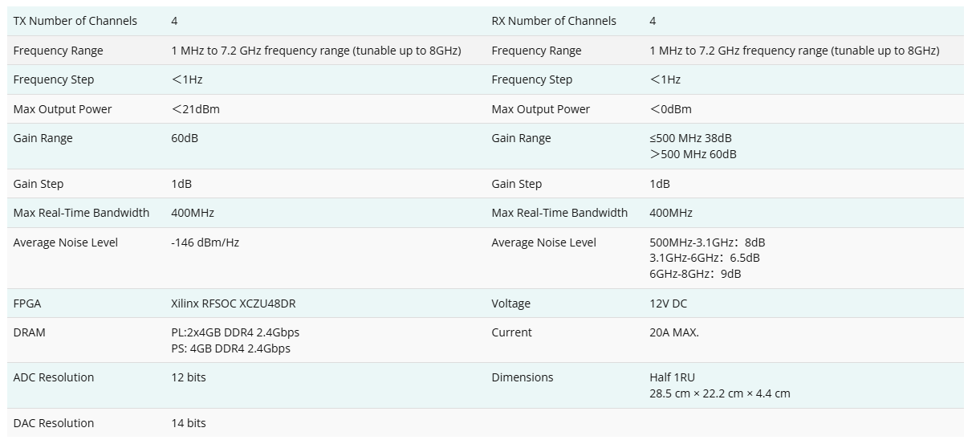Click the 12V DC voltage value
Screen dimensions: 980x440
(668, 304)
